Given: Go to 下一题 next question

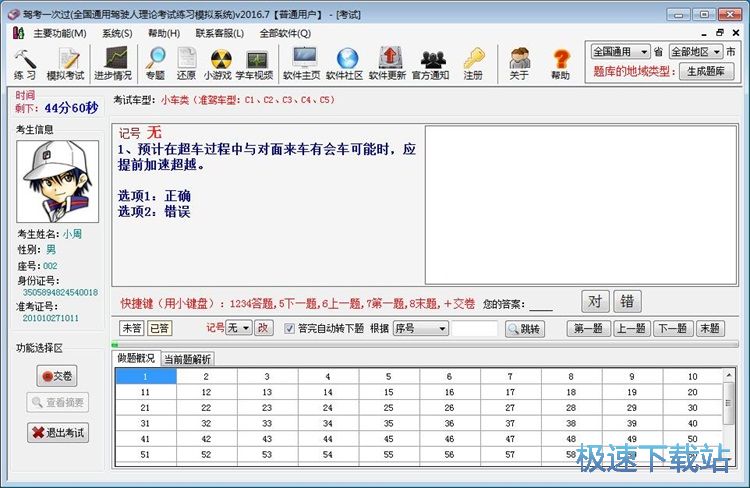Looking at the screenshot, I should (672, 328).
